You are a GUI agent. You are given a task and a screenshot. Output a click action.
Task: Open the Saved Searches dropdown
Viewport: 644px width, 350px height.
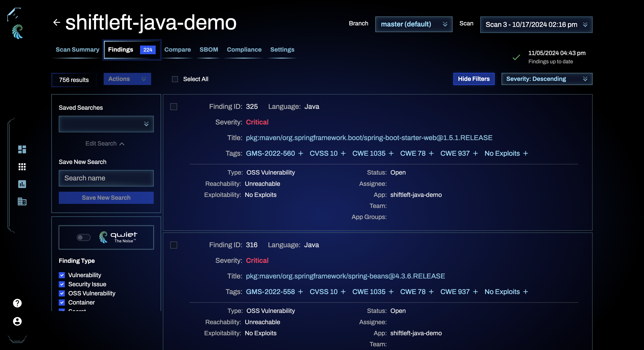(106, 124)
